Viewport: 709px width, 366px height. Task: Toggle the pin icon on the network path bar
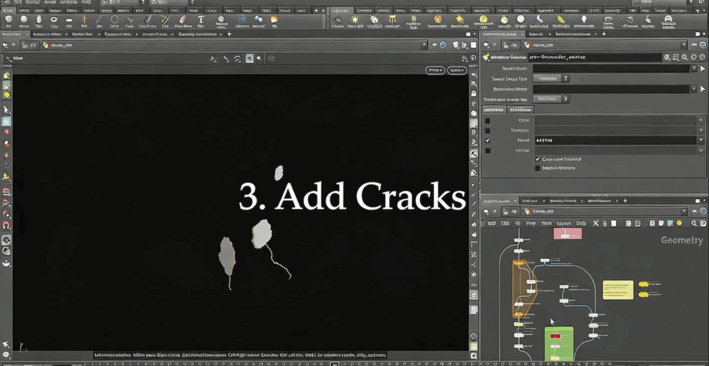[x=695, y=211]
